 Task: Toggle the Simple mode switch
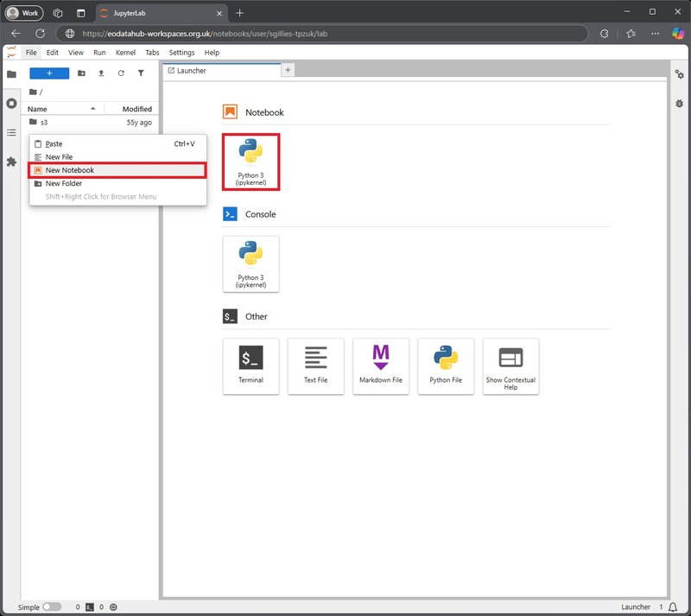coord(52,607)
